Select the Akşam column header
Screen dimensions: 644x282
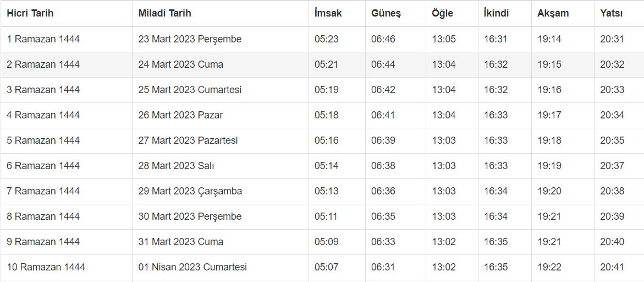(553, 13)
